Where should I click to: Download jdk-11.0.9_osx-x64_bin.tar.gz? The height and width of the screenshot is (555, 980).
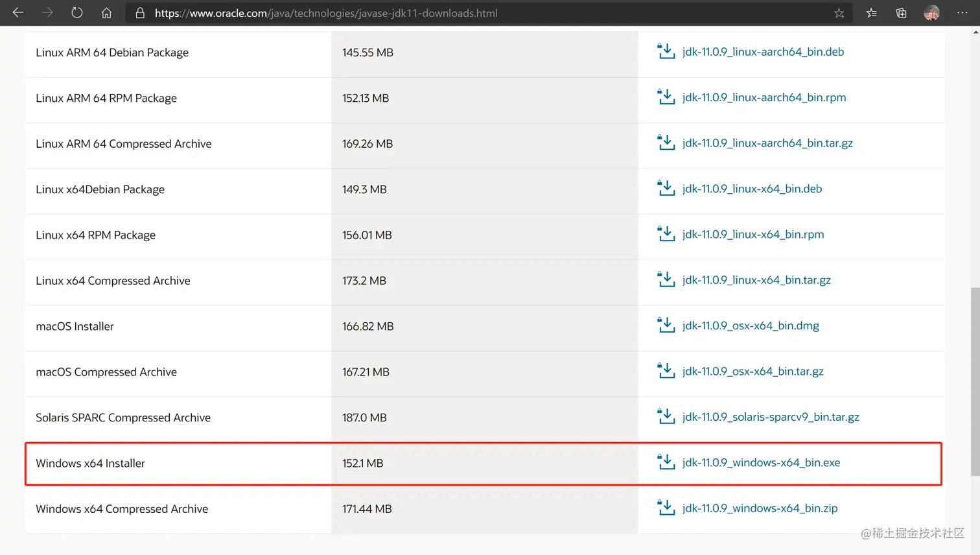(x=753, y=372)
